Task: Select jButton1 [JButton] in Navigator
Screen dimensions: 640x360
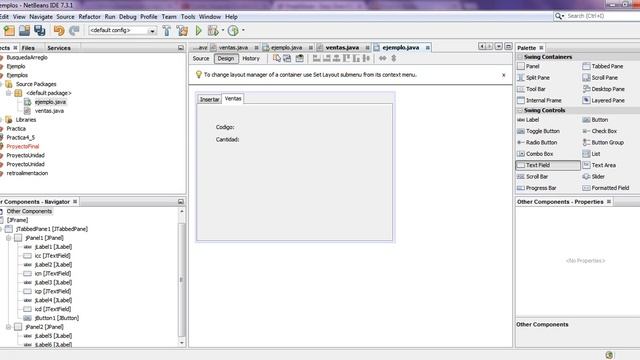Action: coord(57,318)
